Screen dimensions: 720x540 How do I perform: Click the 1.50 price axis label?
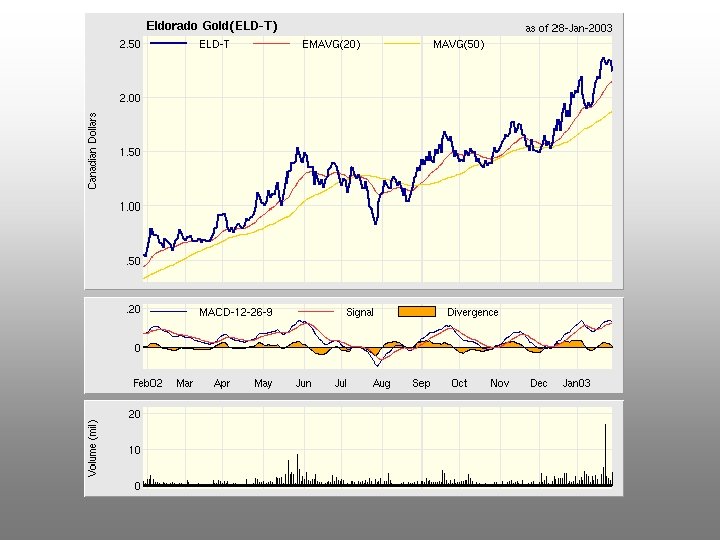coord(130,152)
